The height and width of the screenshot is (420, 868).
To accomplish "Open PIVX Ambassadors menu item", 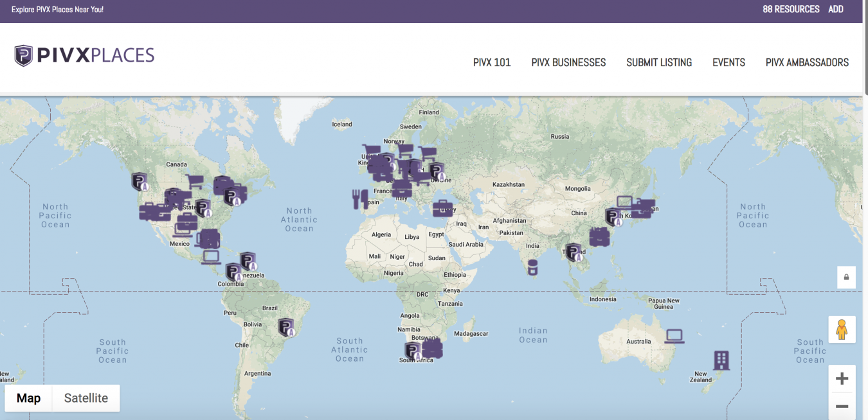I will (807, 62).
